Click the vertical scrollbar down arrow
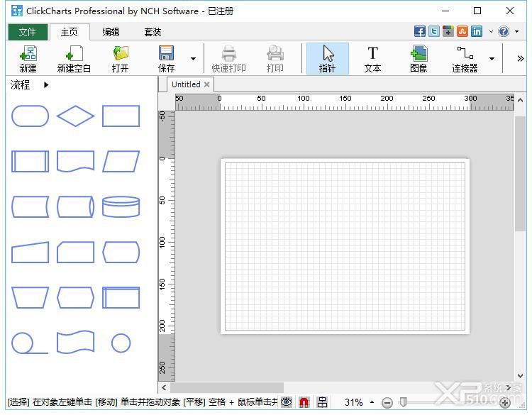The image size is (532, 415). point(520,376)
